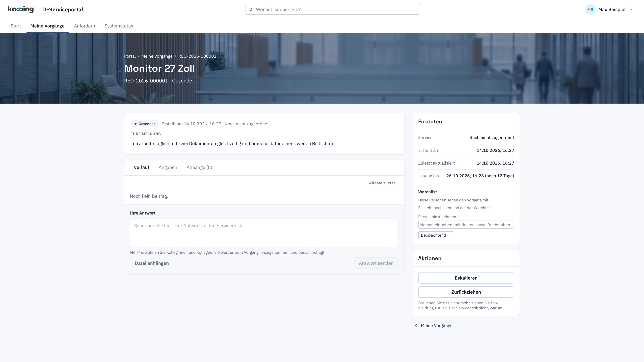Click the Monitor 27 Zoll heading
Image resolution: width=644 pixels, height=362 pixels.
tap(159, 68)
